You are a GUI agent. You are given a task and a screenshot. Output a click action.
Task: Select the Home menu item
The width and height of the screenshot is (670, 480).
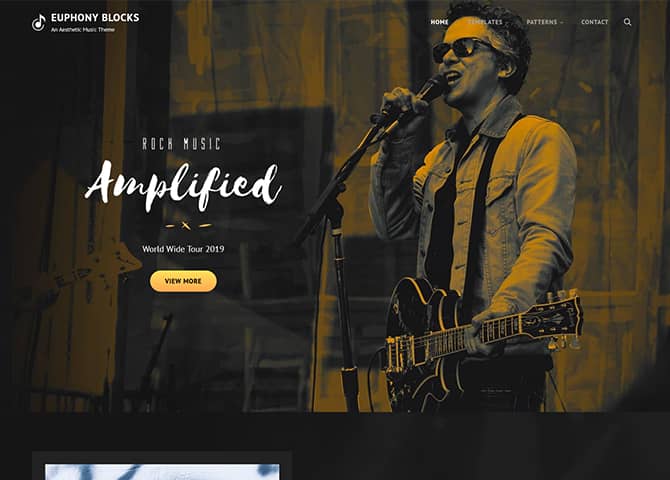coord(439,22)
